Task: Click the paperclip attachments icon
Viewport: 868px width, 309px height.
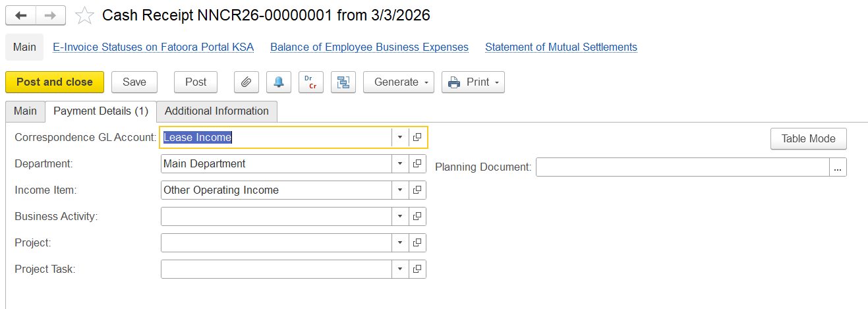Action: click(x=246, y=82)
